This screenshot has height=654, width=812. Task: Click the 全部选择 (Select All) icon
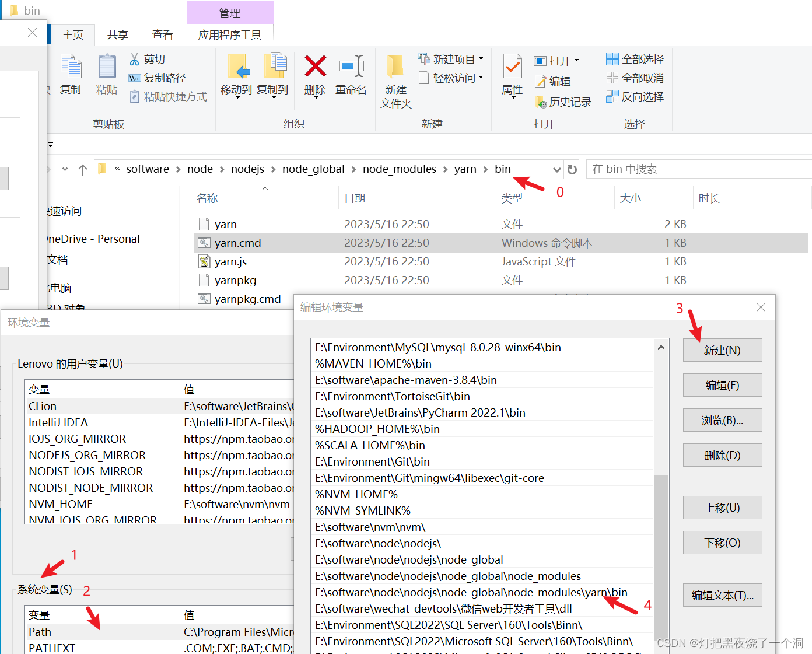pyautogui.click(x=612, y=58)
